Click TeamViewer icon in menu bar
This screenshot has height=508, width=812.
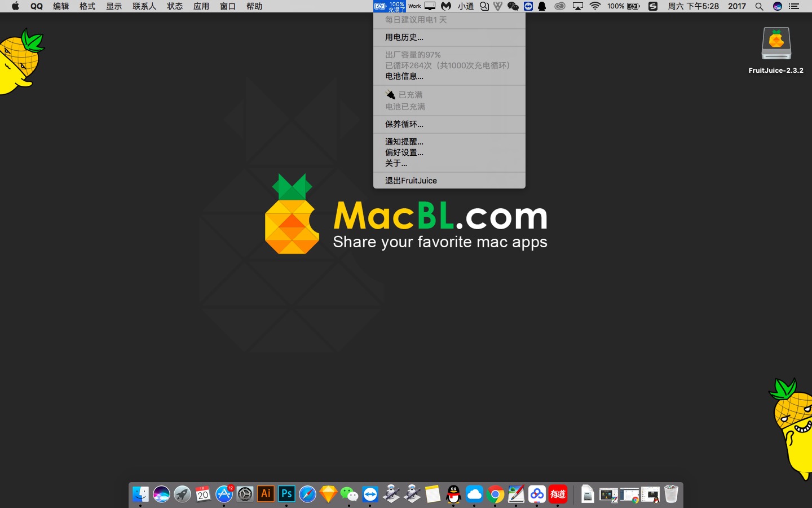click(x=528, y=6)
